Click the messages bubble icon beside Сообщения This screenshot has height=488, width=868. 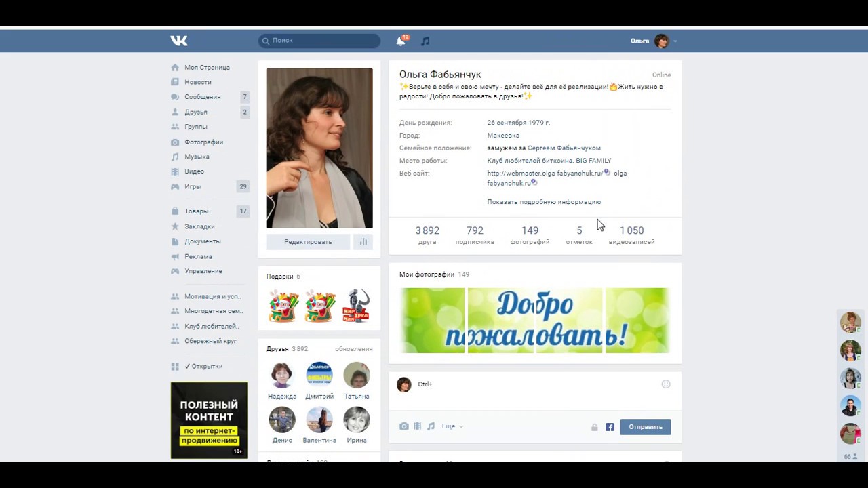(x=175, y=97)
